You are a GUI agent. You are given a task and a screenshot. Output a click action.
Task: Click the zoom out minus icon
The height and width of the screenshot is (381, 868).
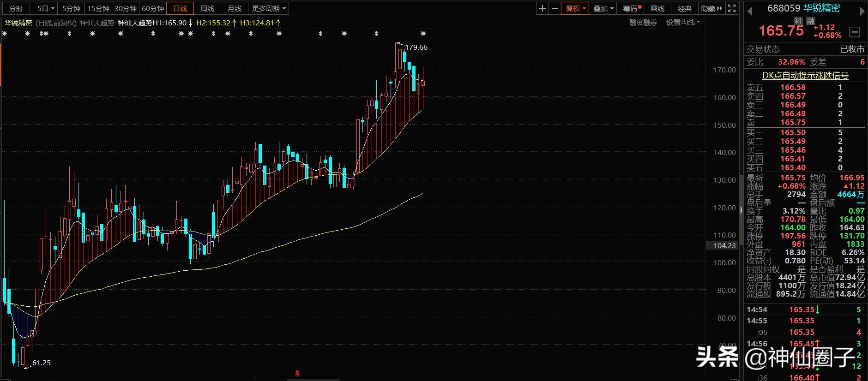click(x=555, y=8)
